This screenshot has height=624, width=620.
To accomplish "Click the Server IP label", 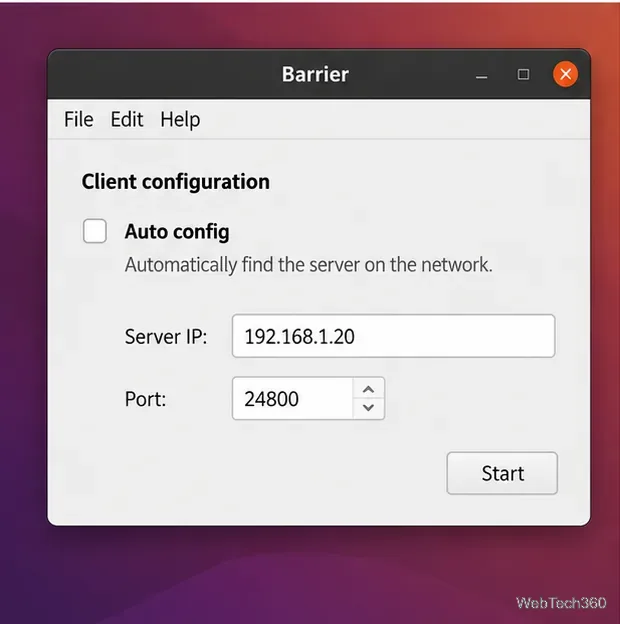I will point(166,337).
